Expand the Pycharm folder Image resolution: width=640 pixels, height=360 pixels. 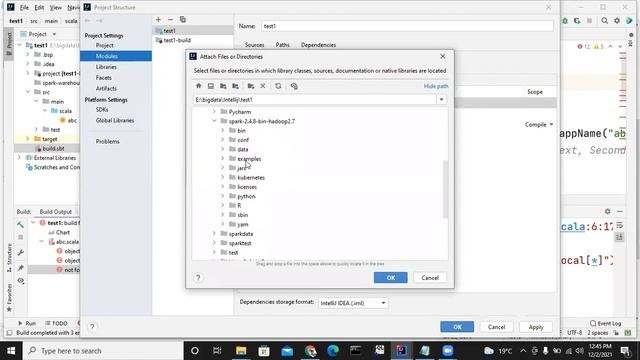tap(214, 111)
